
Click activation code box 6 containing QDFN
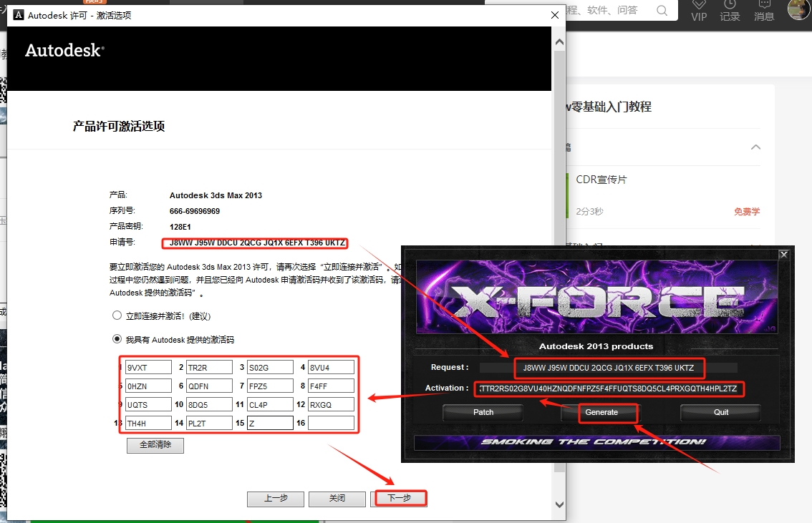coord(209,386)
